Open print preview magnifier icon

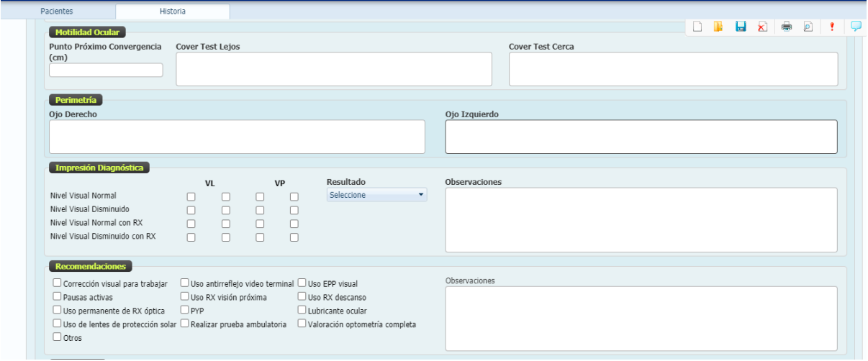pyautogui.click(x=808, y=27)
